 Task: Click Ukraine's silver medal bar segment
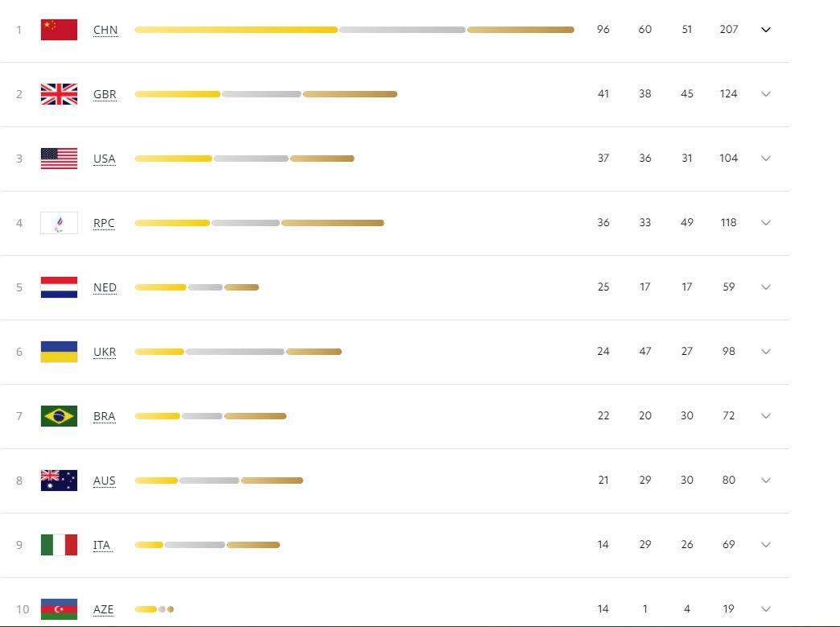tap(235, 352)
